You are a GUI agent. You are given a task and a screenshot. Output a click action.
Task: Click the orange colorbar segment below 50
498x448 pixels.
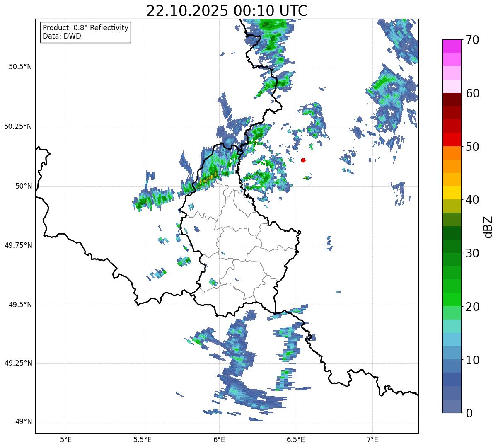pos(452,153)
